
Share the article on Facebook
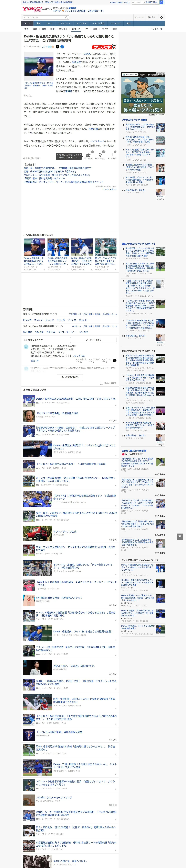point(62,47)
